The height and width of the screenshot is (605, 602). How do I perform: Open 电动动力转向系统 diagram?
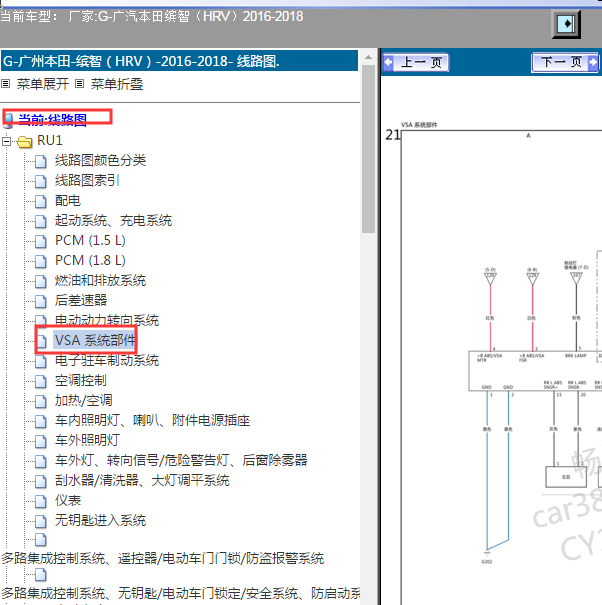tap(107, 320)
